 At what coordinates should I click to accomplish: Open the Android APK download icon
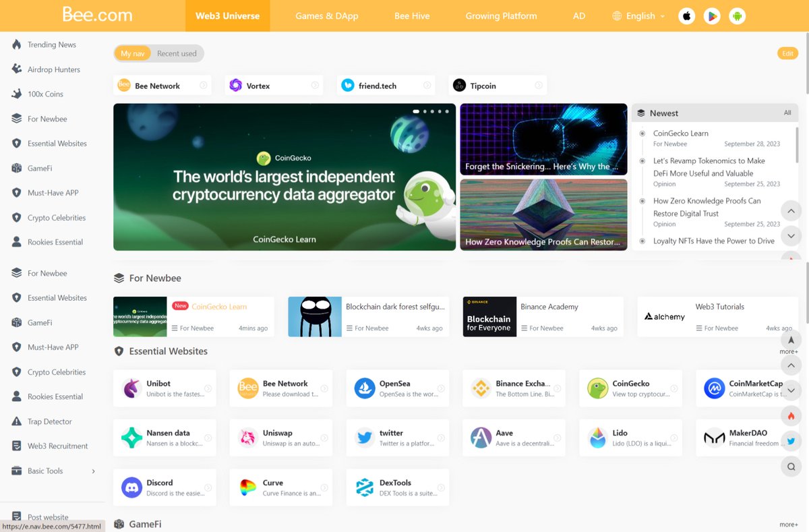tap(738, 16)
